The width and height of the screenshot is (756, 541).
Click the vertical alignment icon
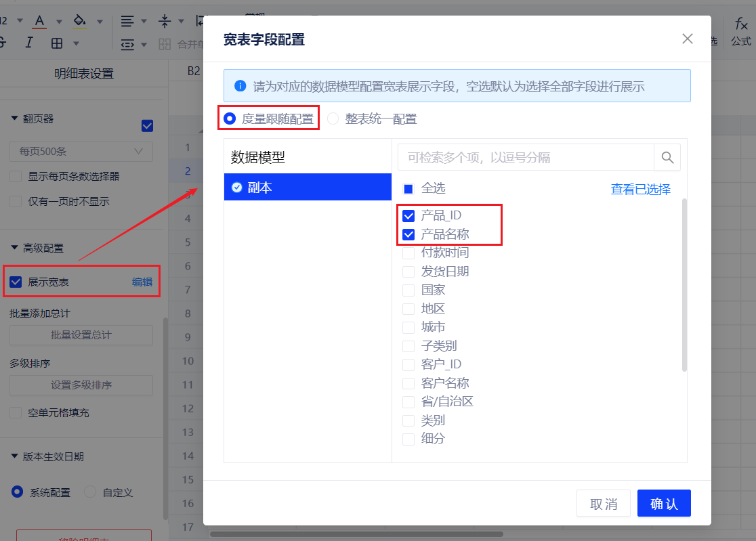pyautogui.click(x=165, y=21)
